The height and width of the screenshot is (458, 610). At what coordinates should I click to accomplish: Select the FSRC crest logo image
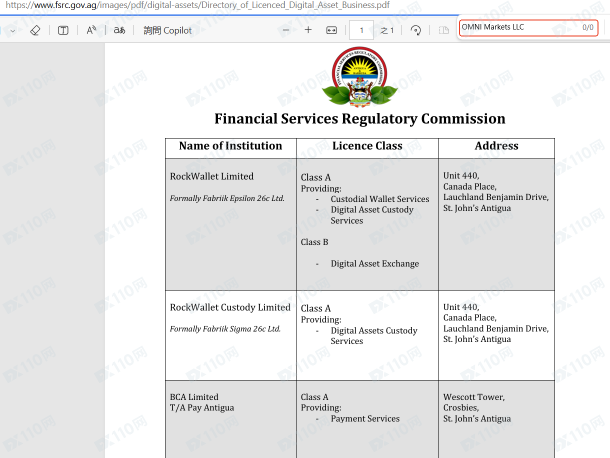point(360,77)
